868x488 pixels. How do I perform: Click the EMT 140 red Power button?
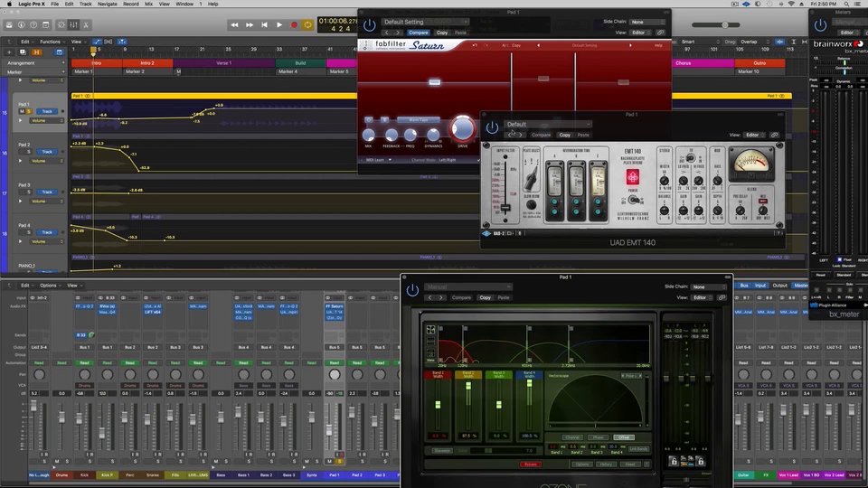coord(632,177)
